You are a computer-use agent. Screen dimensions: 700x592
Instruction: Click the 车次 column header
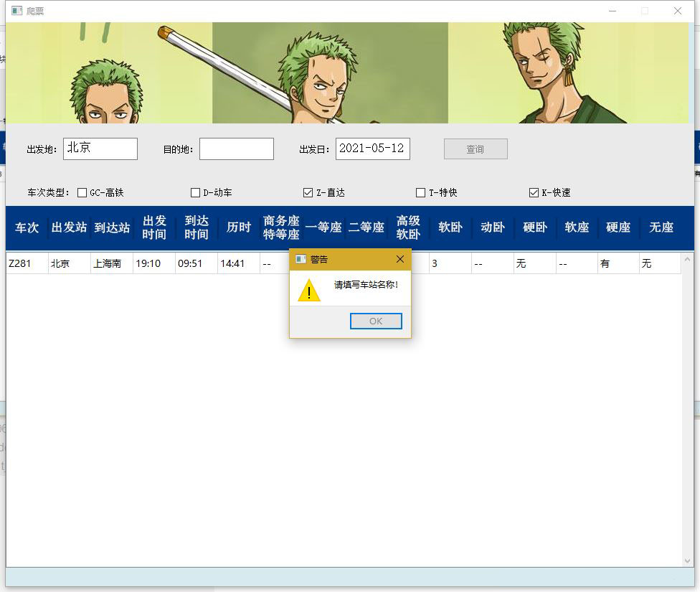pos(27,227)
